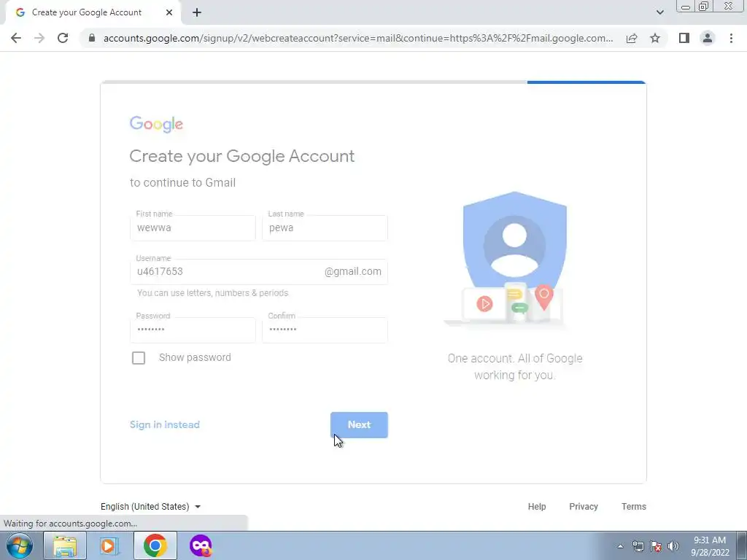Click the Last name field
The image size is (747, 560).
[325, 228]
